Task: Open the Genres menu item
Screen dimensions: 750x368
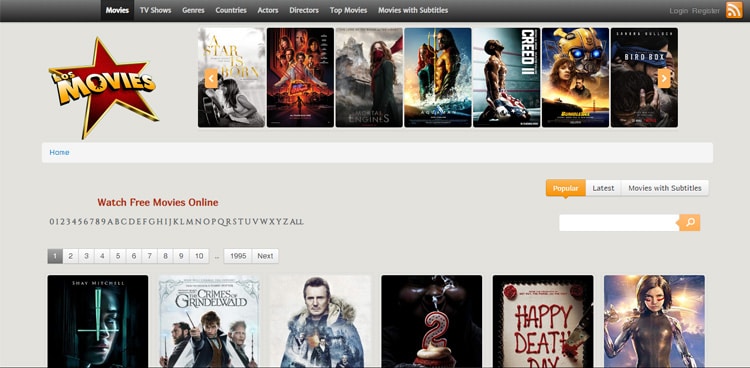Action: coord(193,10)
